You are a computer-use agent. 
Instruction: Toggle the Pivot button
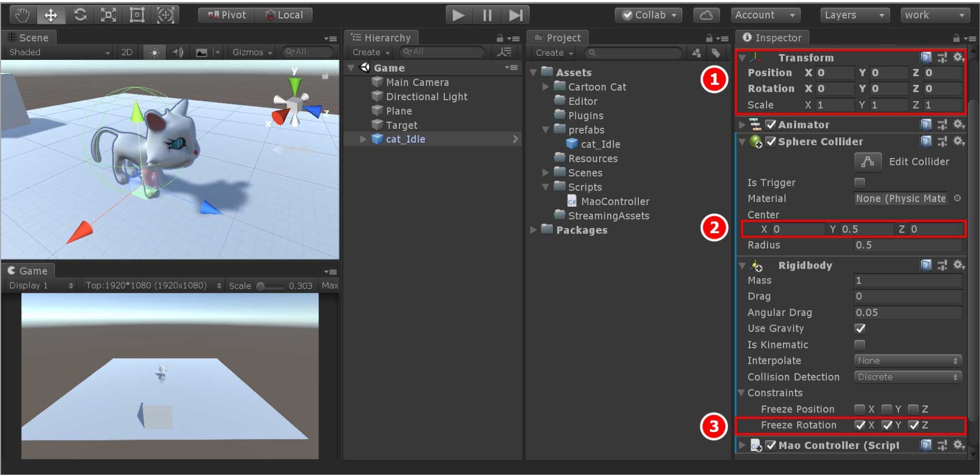click(227, 15)
